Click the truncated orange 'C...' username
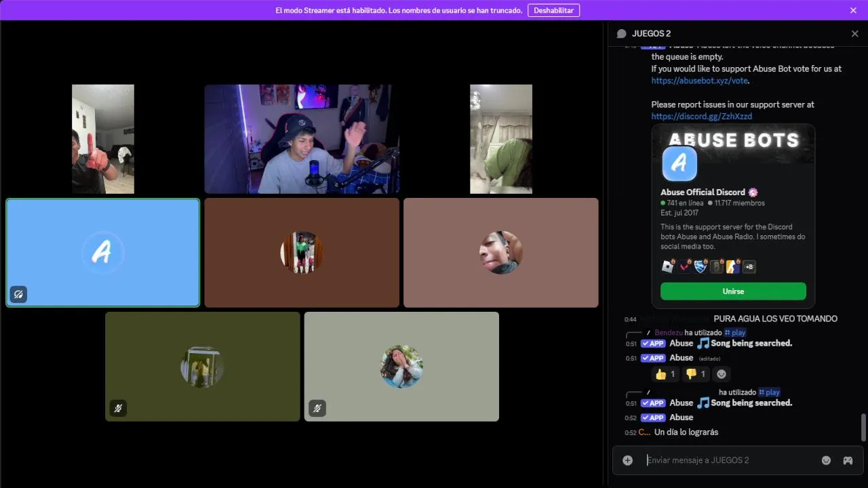This screenshot has width=868, height=488. tap(644, 432)
